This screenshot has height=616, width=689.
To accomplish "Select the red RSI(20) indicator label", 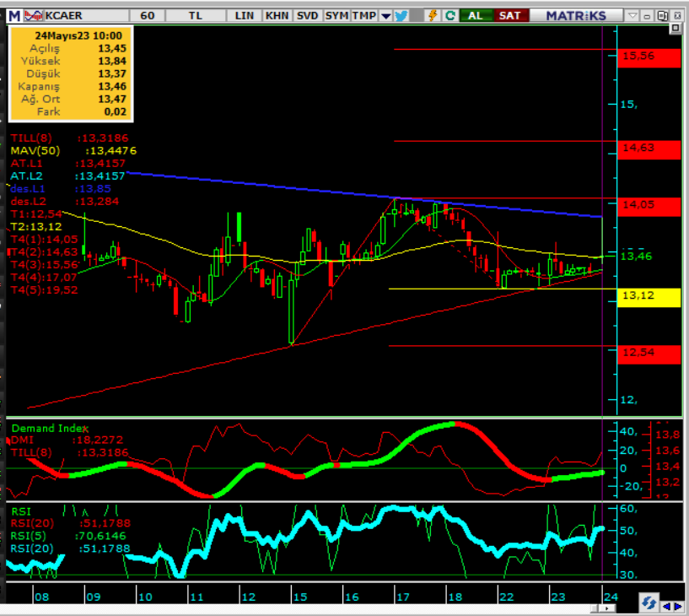I will pyautogui.click(x=70, y=524).
